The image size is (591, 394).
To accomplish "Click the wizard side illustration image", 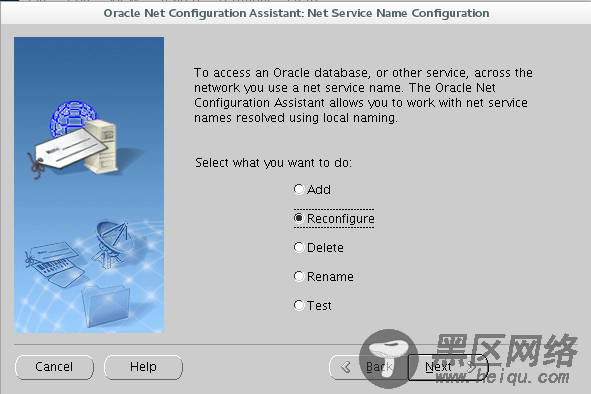I will [x=89, y=185].
